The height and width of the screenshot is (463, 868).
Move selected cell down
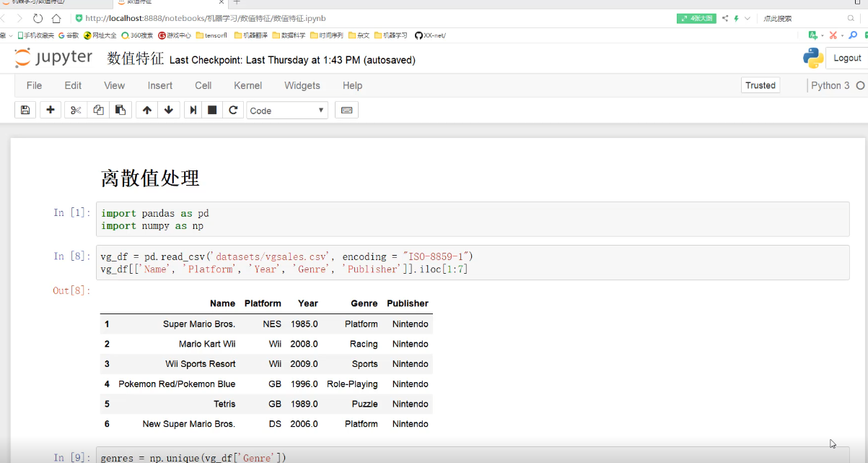tap(169, 110)
